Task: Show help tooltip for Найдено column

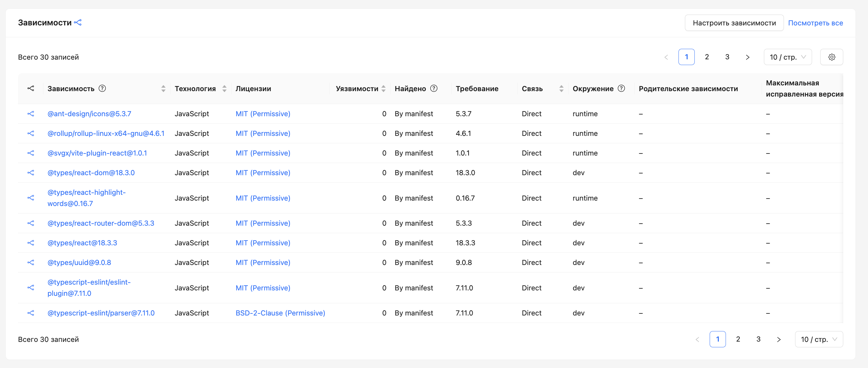Action: 434,88
